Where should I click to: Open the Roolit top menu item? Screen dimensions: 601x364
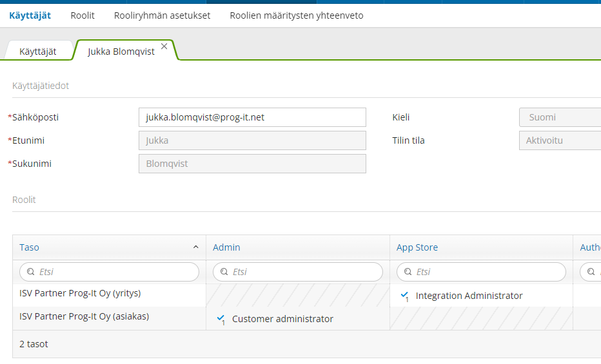coord(83,15)
